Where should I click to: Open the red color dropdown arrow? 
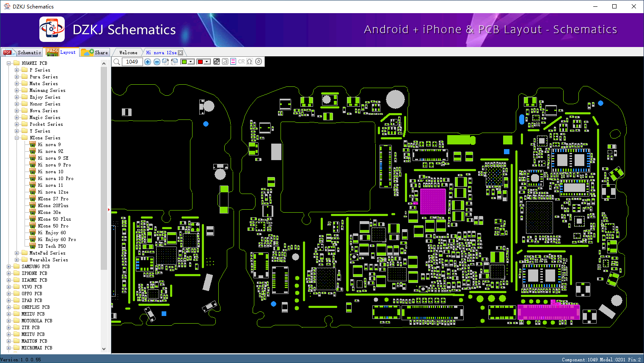click(207, 62)
